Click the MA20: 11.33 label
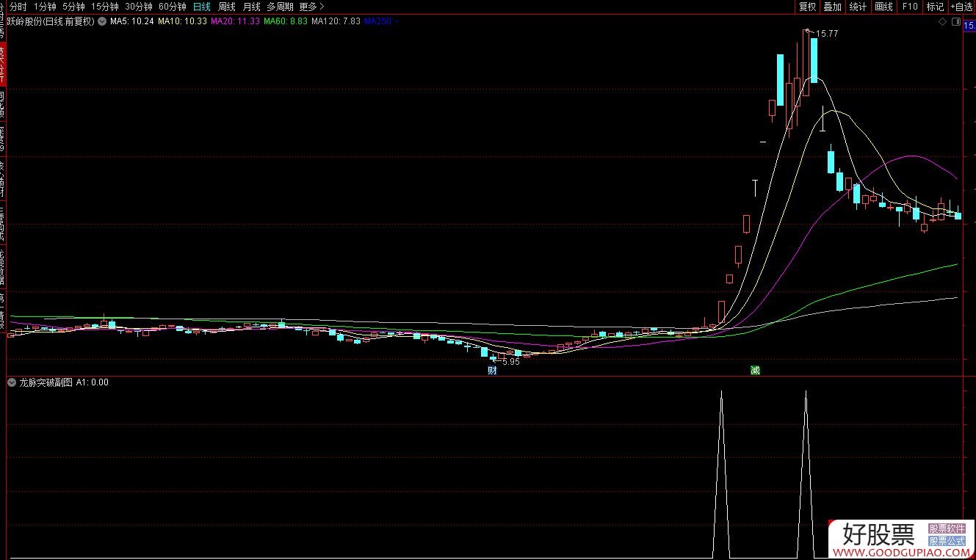 235,21
